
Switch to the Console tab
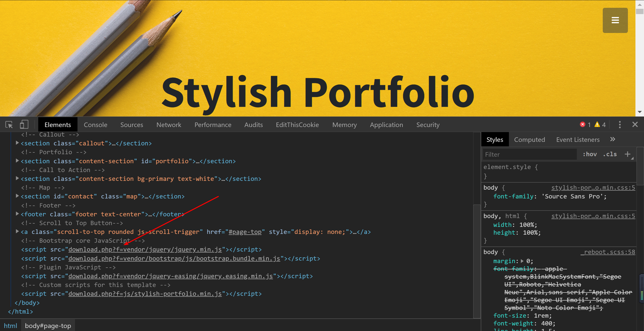pos(95,125)
